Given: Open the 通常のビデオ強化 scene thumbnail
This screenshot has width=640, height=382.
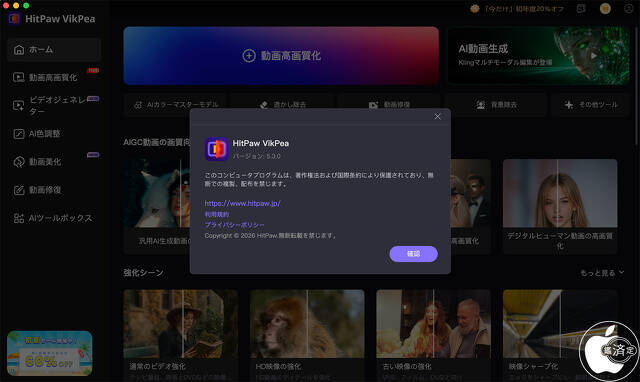Looking at the screenshot, I should coord(180,324).
